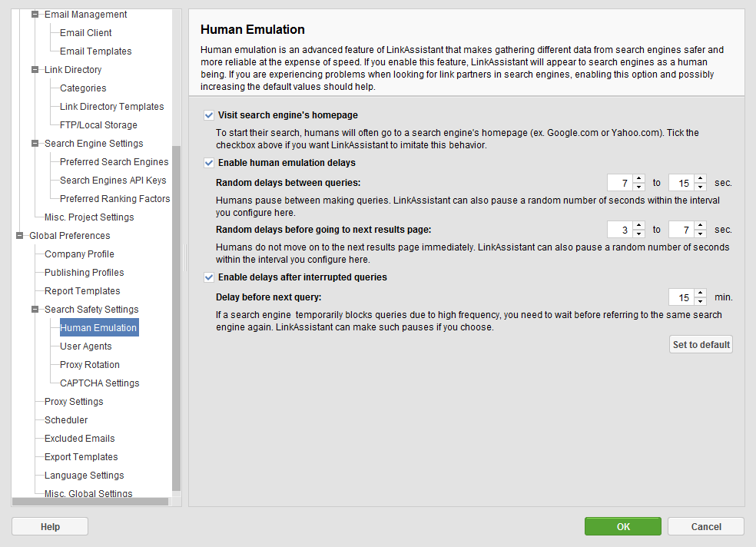Click the maximum queries delay field showing 15
Viewport: 756px width, 547px height.
point(681,183)
